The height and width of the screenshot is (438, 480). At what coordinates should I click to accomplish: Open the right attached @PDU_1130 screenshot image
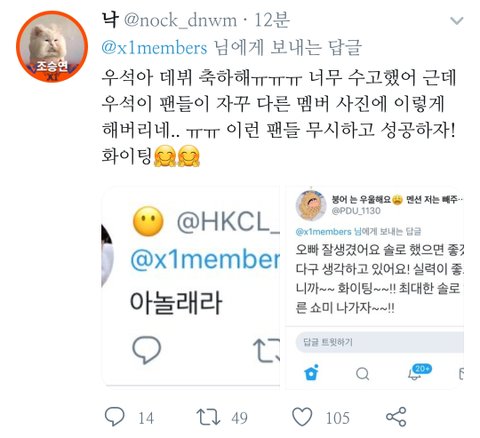[x=374, y=287]
